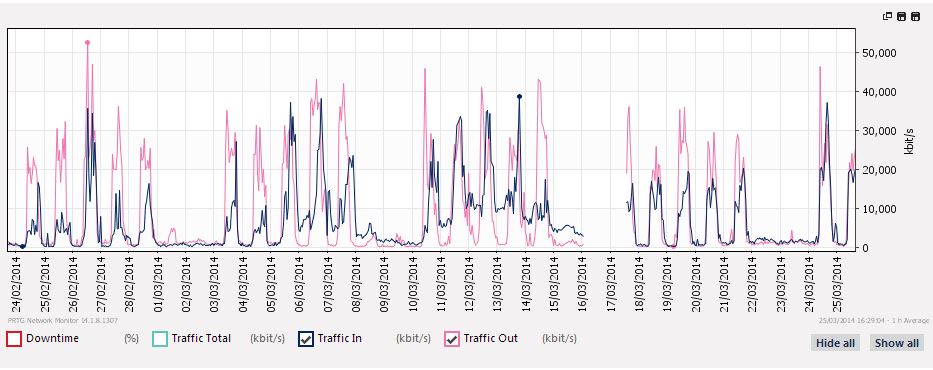Click the save icon beside the new-window icon

point(901,17)
